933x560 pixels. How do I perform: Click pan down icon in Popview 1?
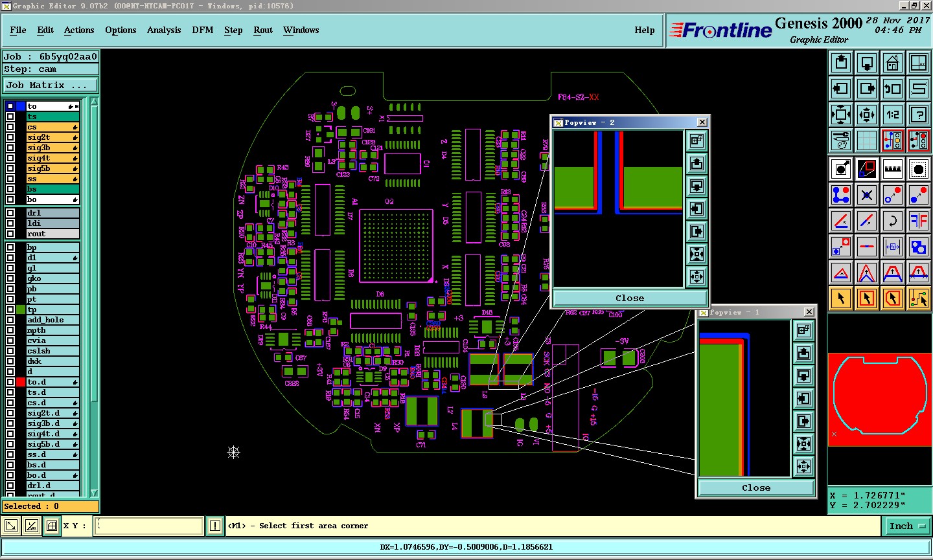coord(803,375)
